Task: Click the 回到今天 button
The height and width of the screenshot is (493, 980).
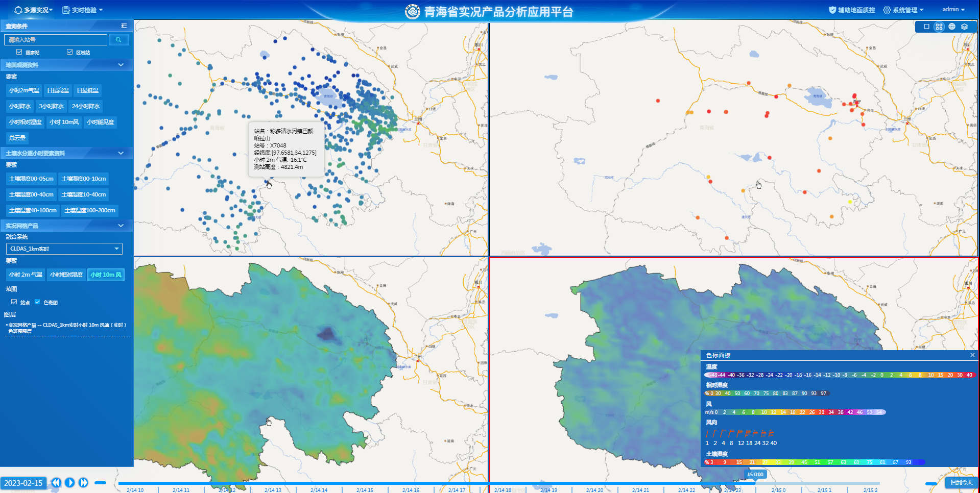Action: [x=962, y=482]
